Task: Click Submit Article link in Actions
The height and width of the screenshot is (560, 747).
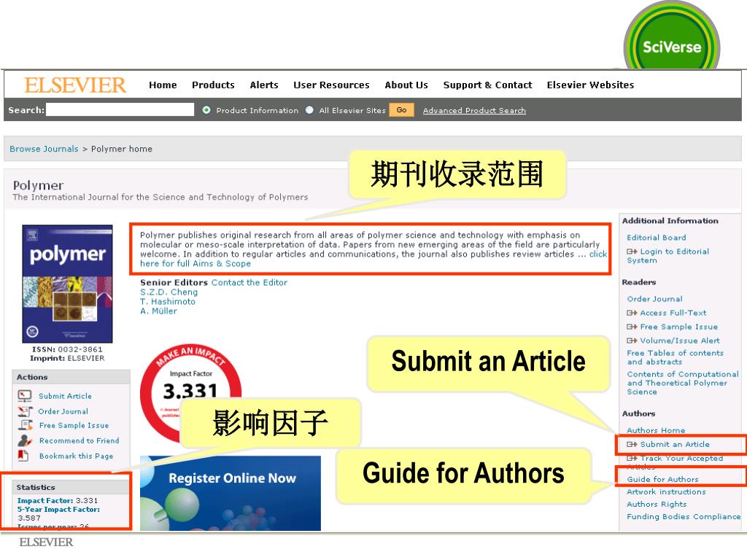Action: (65, 396)
